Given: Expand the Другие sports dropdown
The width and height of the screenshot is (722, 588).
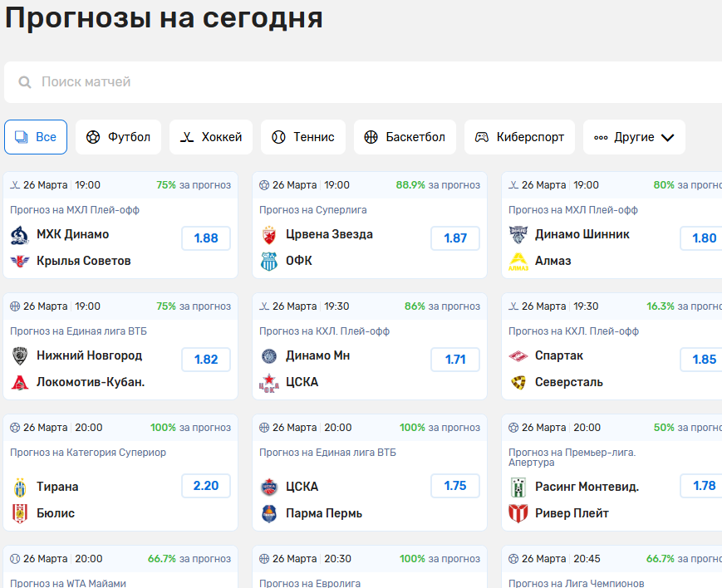Looking at the screenshot, I should coord(634,136).
